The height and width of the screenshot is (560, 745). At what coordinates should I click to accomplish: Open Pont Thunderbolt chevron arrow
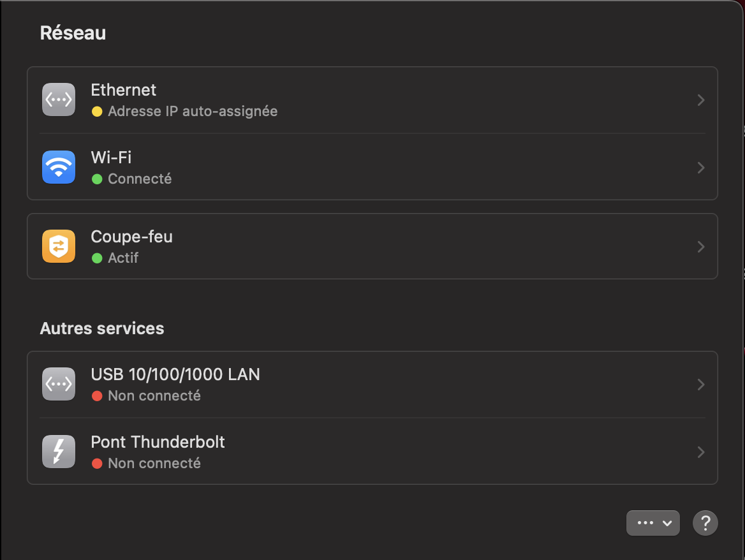tap(701, 452)
